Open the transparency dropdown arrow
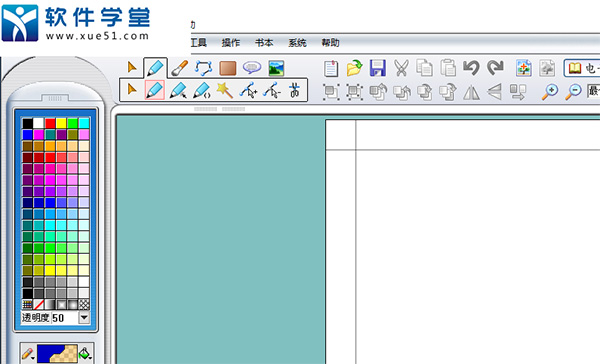This screenshot has height=364, width=600. [x=84, y=317]
